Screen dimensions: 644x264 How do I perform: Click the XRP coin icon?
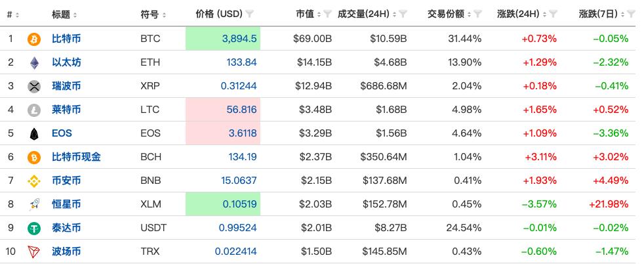34,86
